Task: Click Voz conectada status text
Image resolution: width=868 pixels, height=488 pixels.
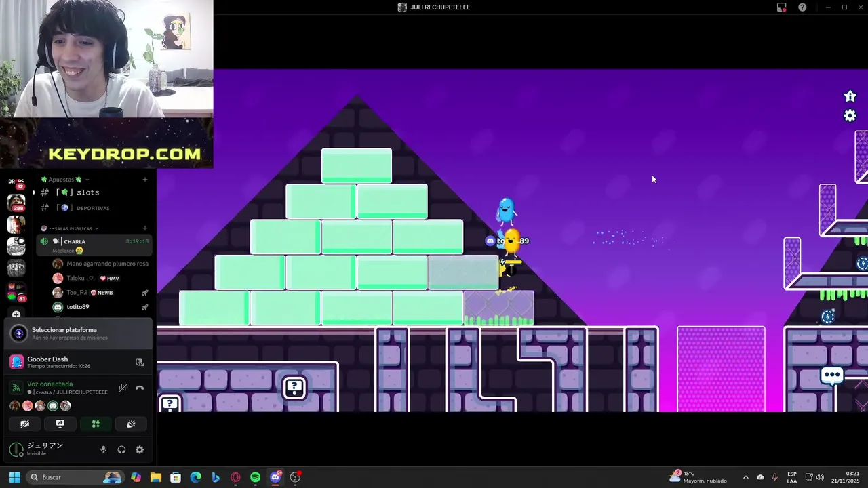Action: [50, 384]
